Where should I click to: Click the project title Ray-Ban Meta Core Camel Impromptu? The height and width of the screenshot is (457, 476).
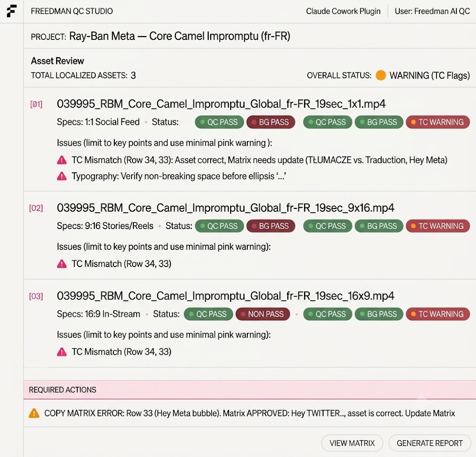(x=179, y=36)
